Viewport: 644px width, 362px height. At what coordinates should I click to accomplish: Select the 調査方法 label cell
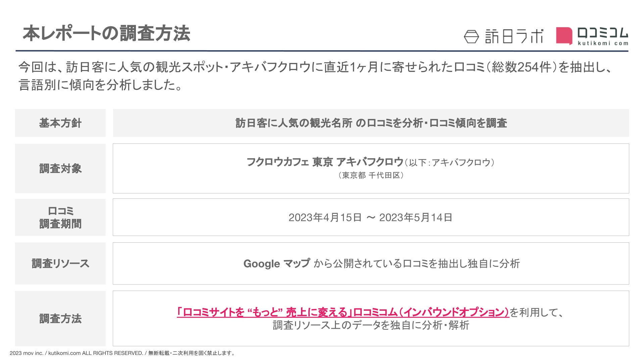[60, 318]
